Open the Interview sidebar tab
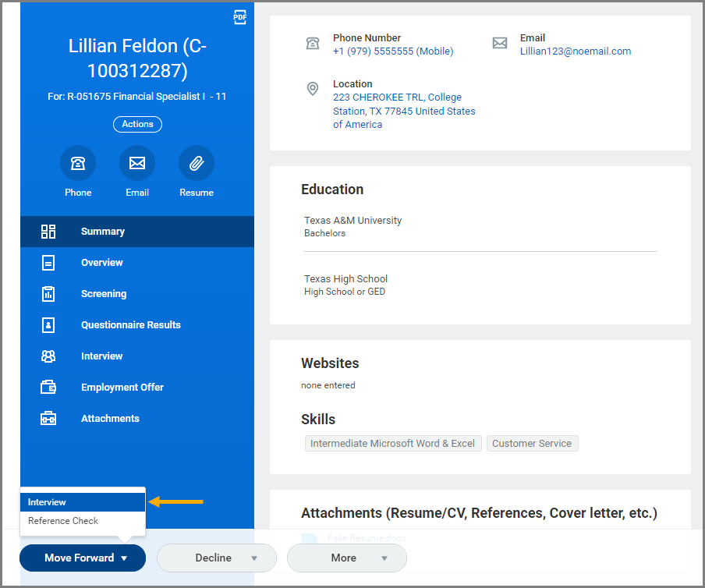 coord(102,356)
